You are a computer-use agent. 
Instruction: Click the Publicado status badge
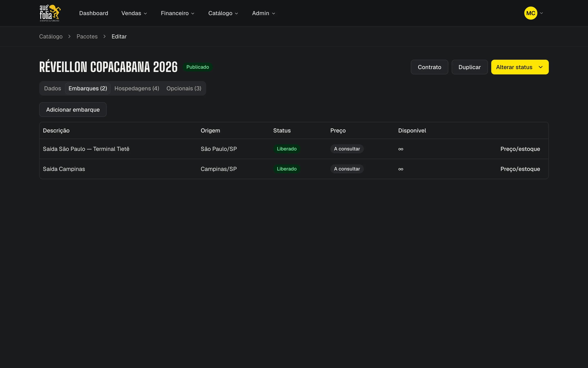[x=198, y=67]
